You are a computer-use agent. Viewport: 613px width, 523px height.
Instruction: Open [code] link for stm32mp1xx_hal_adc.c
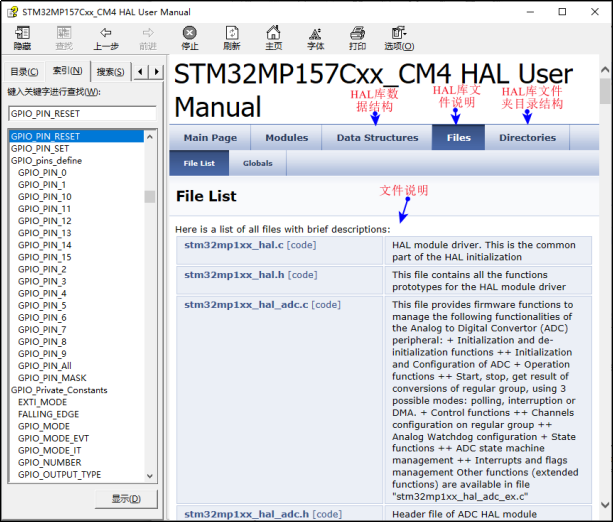click(326, 304)
